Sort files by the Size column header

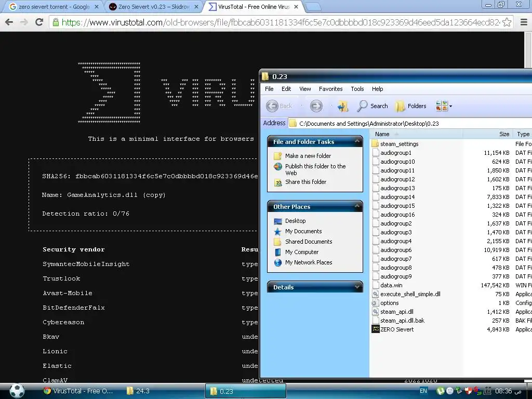(487, 134)
